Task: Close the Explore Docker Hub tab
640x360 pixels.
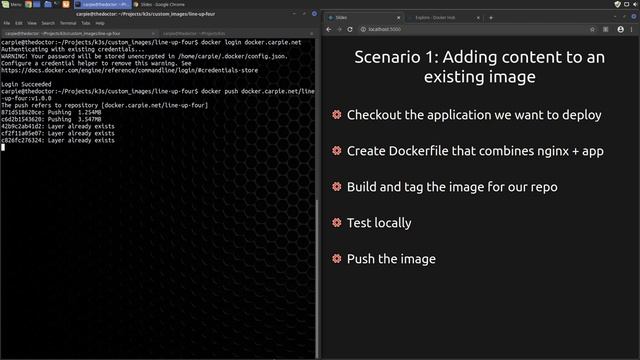Action: 478,18
